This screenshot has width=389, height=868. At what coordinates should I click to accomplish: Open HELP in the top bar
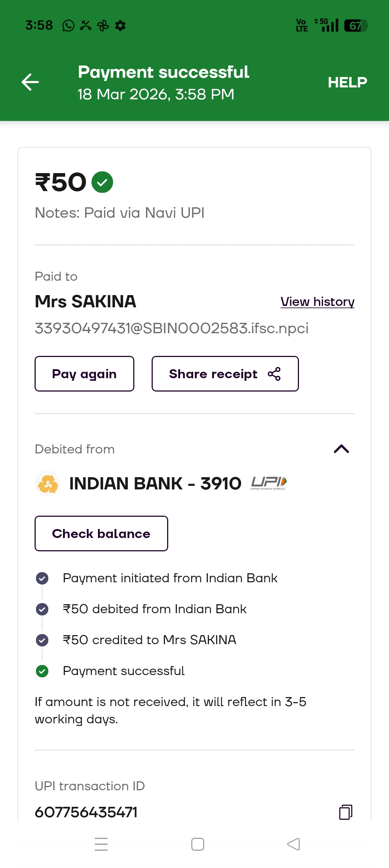347,82
